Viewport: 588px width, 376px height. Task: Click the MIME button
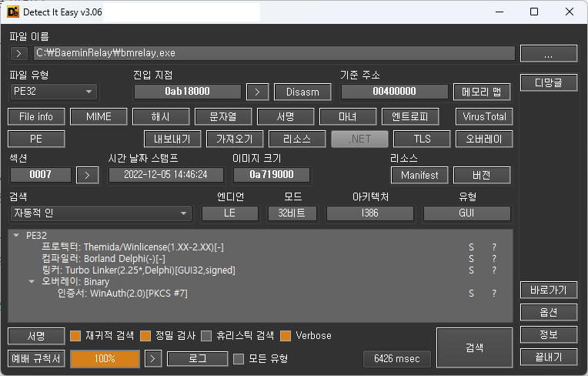tap(99, 116)
